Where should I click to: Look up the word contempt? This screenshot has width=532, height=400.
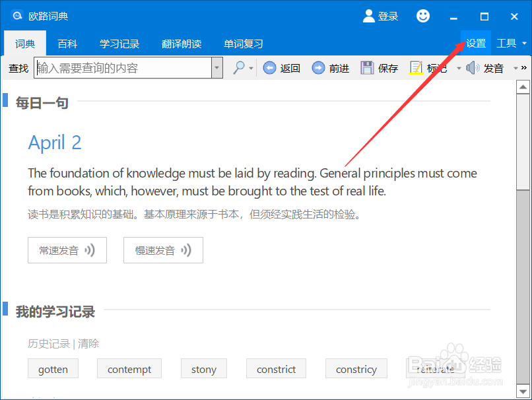tap(129, 369)
